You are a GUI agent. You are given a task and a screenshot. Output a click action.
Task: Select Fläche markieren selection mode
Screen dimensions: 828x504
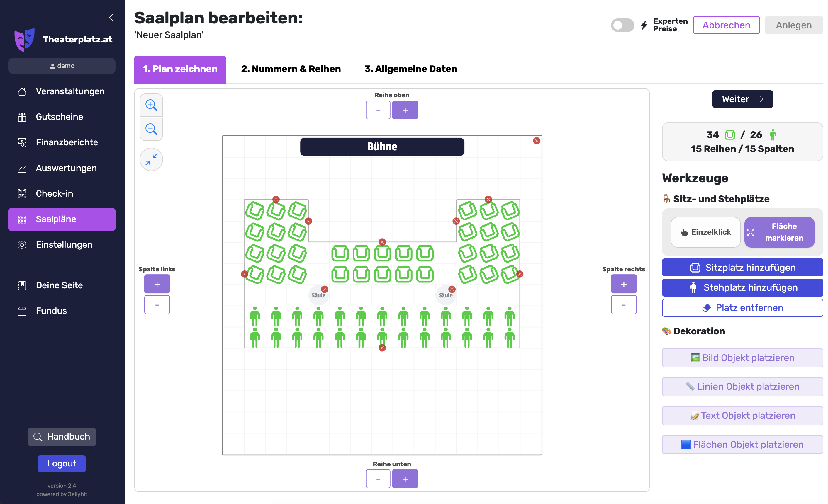click(779, 232)
